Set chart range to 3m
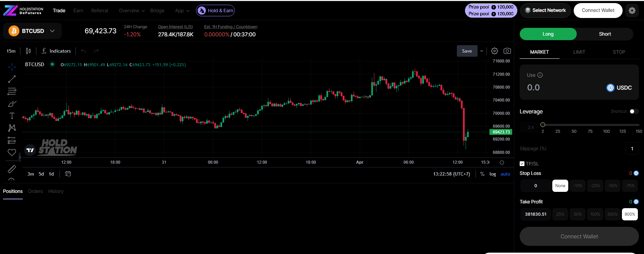This screenshot has height=254, width=644. pos(31,174)
